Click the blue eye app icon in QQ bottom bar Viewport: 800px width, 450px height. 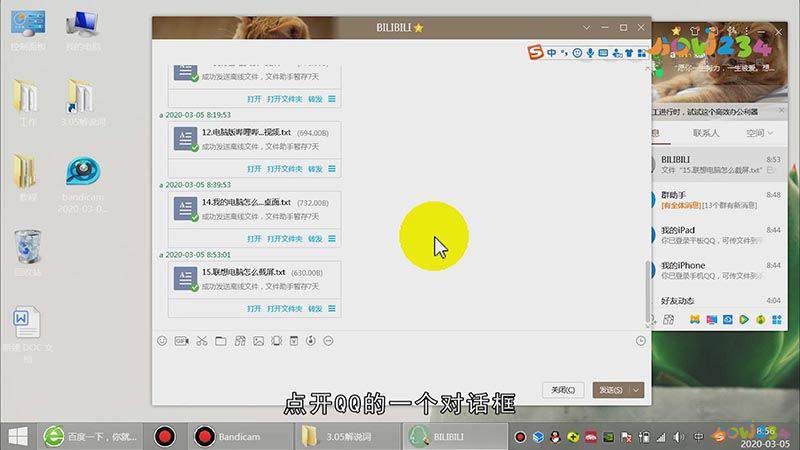tap(728, 319)
